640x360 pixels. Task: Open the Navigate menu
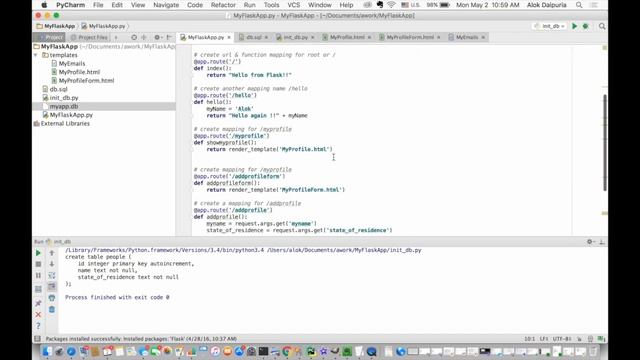(x=166, y=5)
